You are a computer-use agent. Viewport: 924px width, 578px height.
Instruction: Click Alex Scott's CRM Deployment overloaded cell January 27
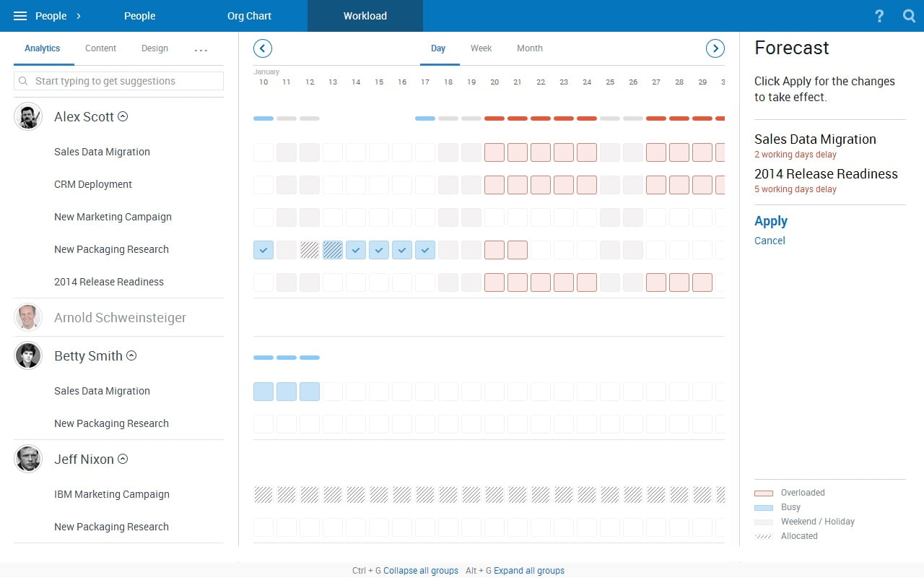(x=656, y=185)
